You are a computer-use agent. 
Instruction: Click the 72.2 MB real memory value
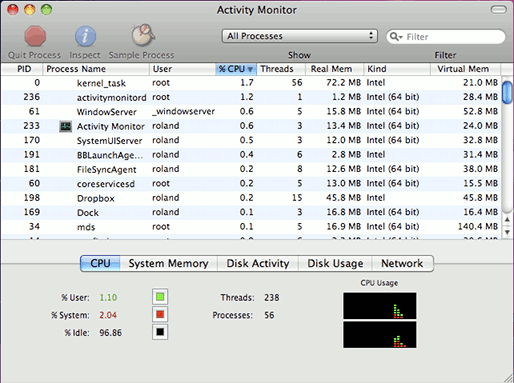[x=344, y=83]
